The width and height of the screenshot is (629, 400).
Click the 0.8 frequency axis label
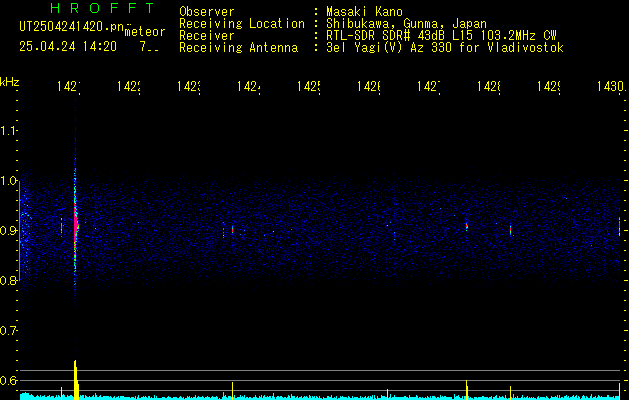(8, 280)
